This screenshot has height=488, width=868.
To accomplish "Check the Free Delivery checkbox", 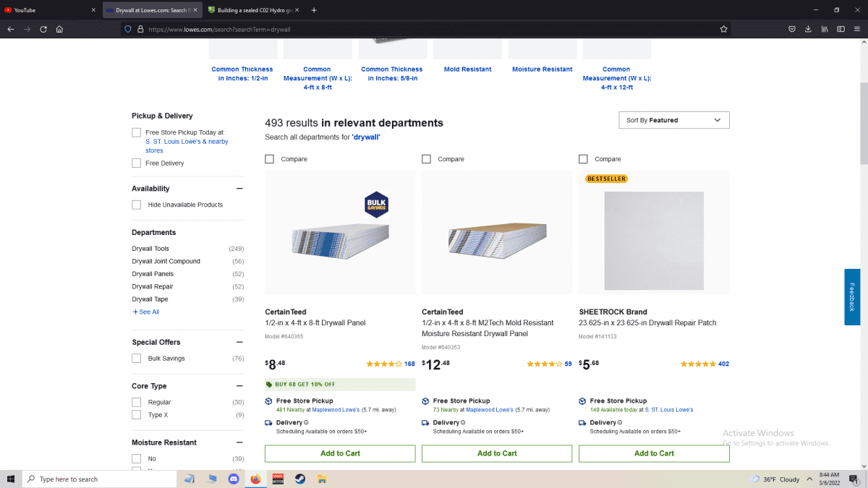I will 136,163.
